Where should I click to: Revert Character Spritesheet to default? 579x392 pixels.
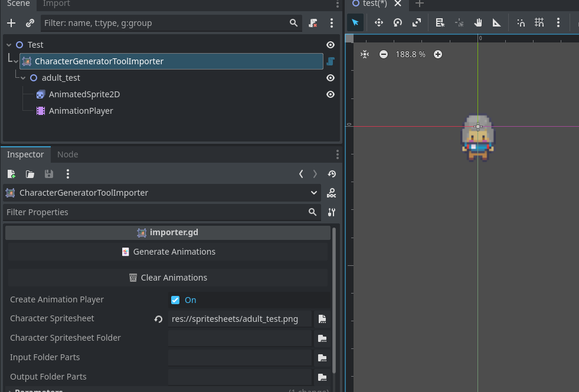point(158,319)
